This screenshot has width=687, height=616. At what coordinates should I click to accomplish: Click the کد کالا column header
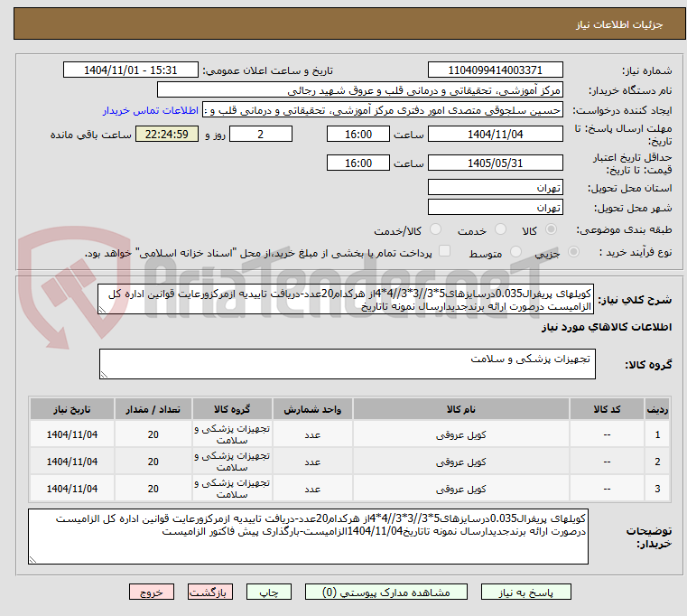607,409
